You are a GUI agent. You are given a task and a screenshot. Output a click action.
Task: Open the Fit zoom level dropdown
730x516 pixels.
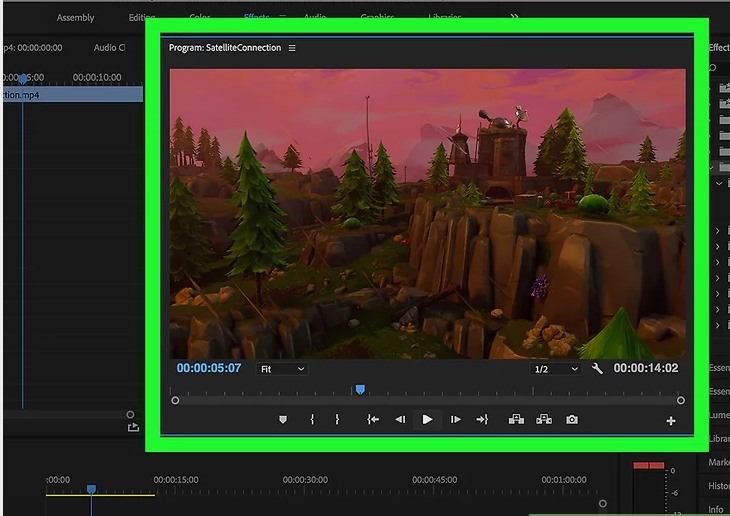(x=282, y=369)
